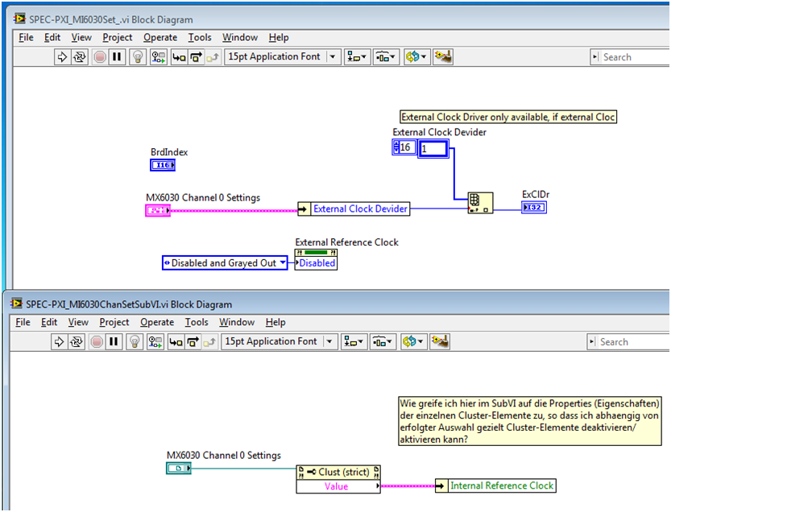812x512 pixels.
Task: Open Operate menu in MI6030Set_.vi window
Action: (160, 37)
